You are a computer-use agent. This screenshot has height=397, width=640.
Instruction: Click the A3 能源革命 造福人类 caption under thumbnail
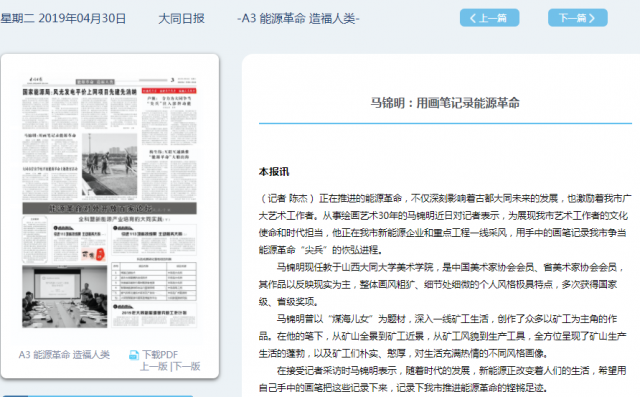pyautogui.click(x=64, y=355)
